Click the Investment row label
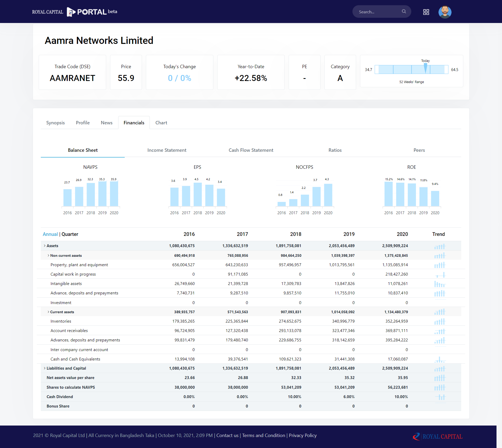This screenshot has width=502, height=448. coord(61,303)
